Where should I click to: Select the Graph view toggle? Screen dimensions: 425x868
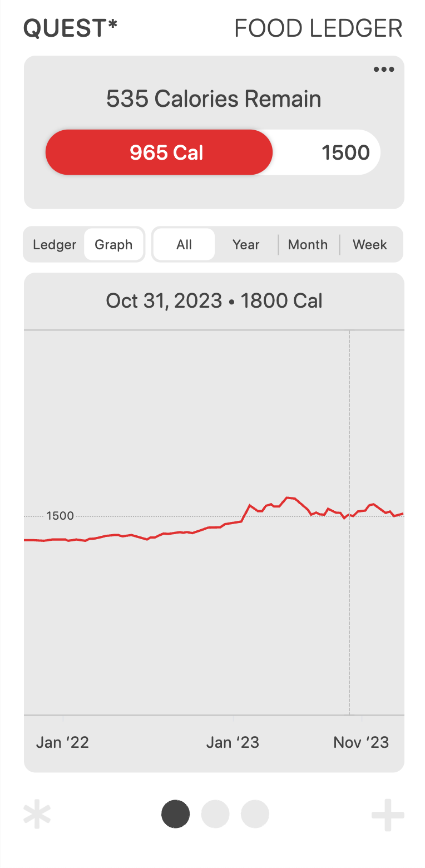point(113,245)
